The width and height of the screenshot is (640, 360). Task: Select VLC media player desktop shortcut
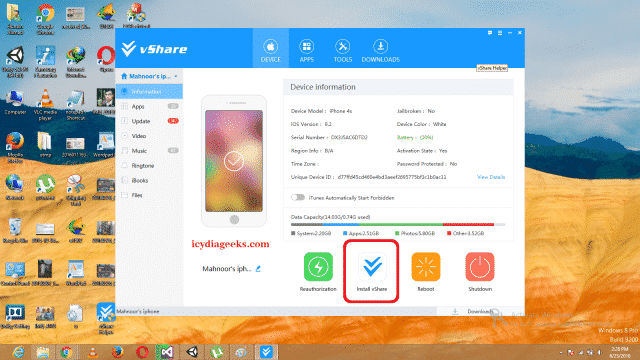point(45,105)
